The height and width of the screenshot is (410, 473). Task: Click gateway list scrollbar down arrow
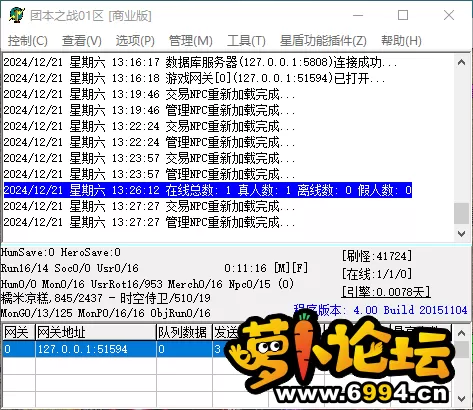click(x=462, y=398)
